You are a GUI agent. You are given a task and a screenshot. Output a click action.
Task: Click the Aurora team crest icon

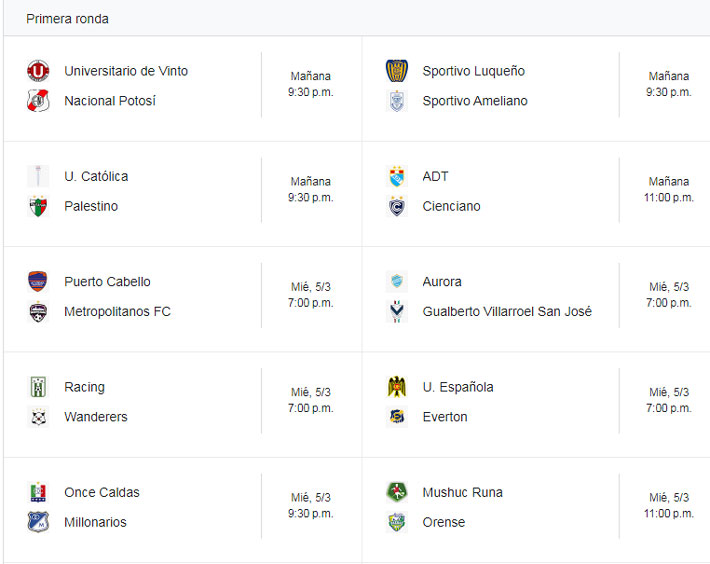point(397,282)
